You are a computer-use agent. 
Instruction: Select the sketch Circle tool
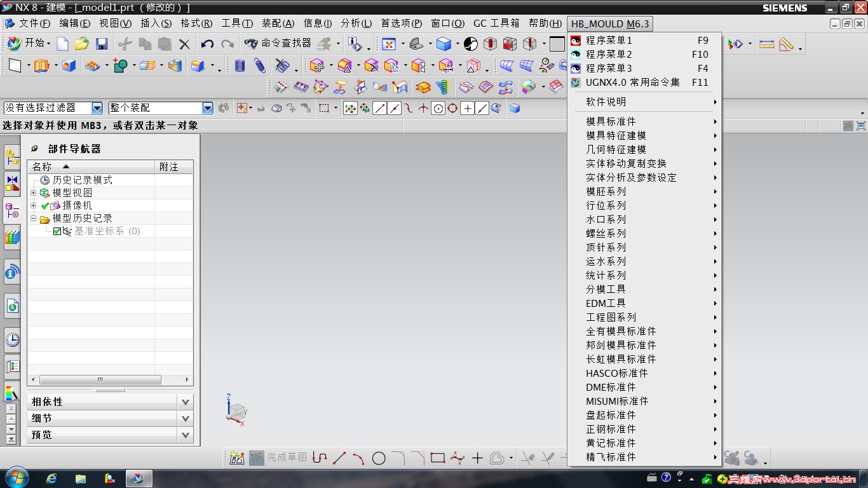coord(379,457)
